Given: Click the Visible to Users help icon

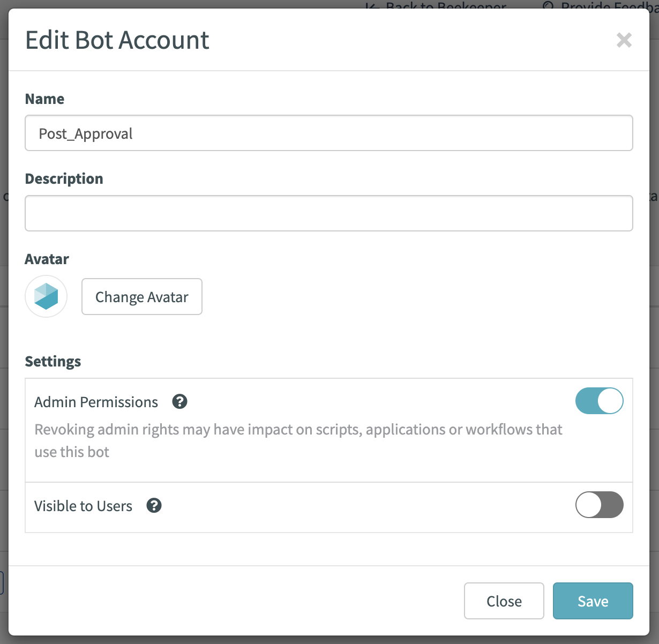Looking at the screenshot, I should (154, 505).
